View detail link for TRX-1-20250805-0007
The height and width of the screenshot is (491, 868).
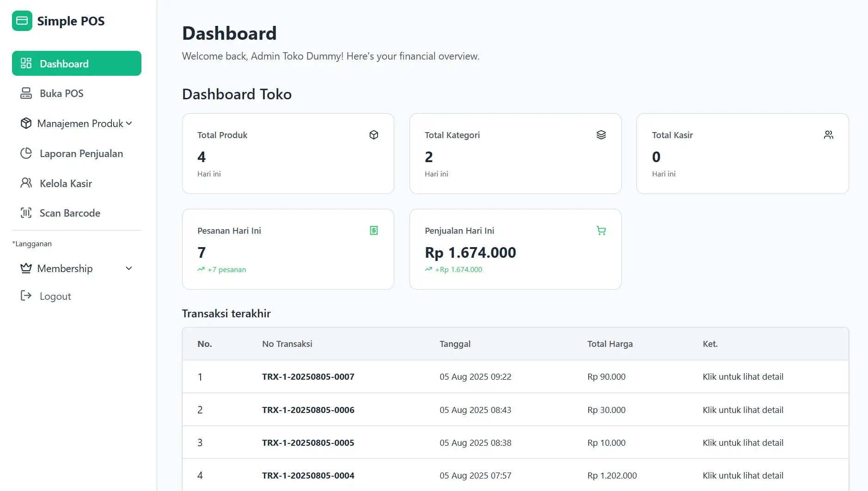[x=743, y=376]
